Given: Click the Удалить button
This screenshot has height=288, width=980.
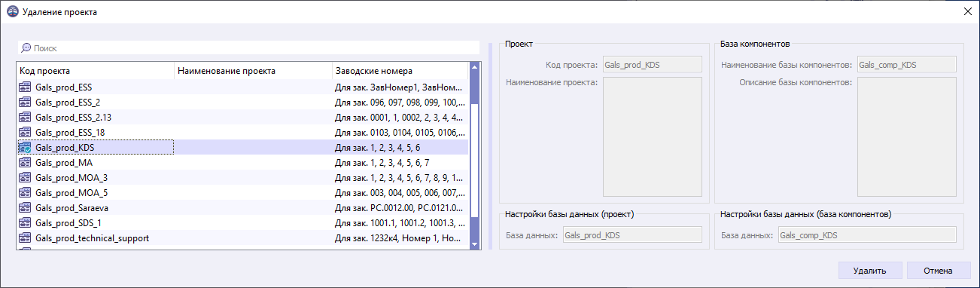Looking at the screenshot, I should (x=869, y=271).
